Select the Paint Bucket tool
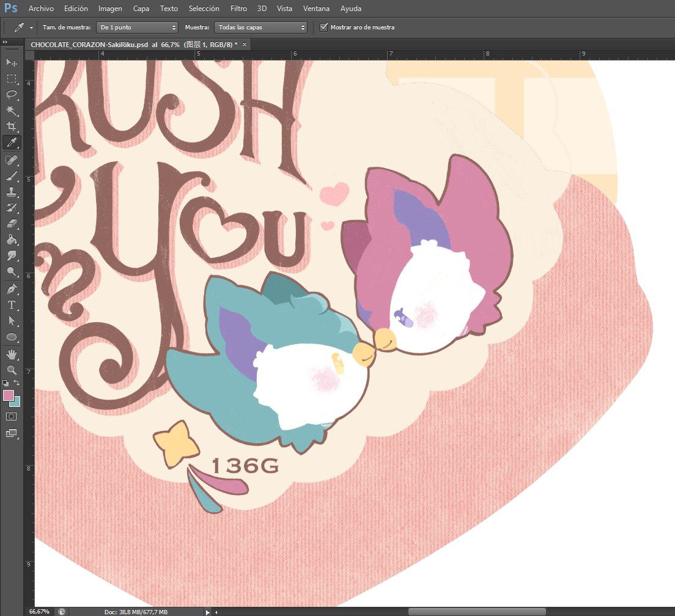This screenshot has height=616, width=675. click(12, 240)
